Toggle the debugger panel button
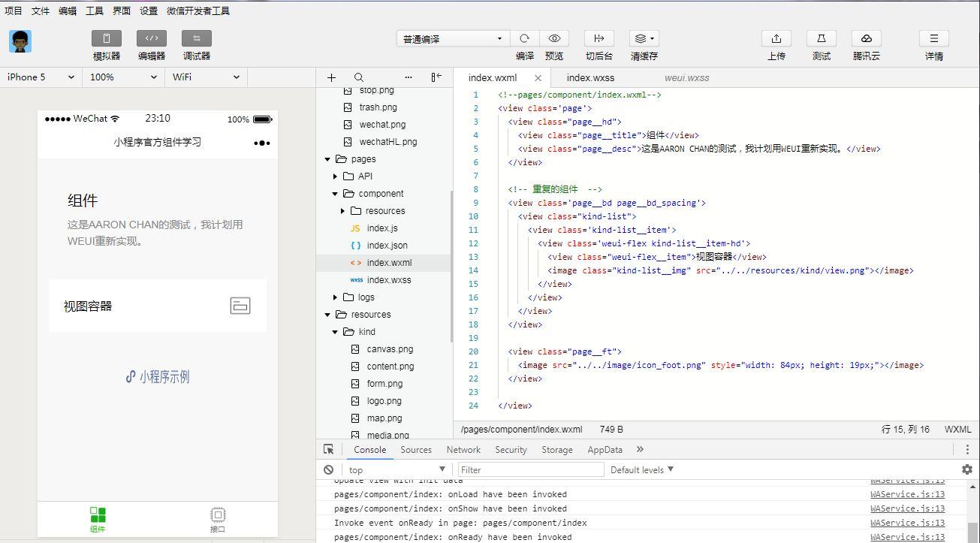This screenshot has width=980, height=543. click(x=197, y=38)
